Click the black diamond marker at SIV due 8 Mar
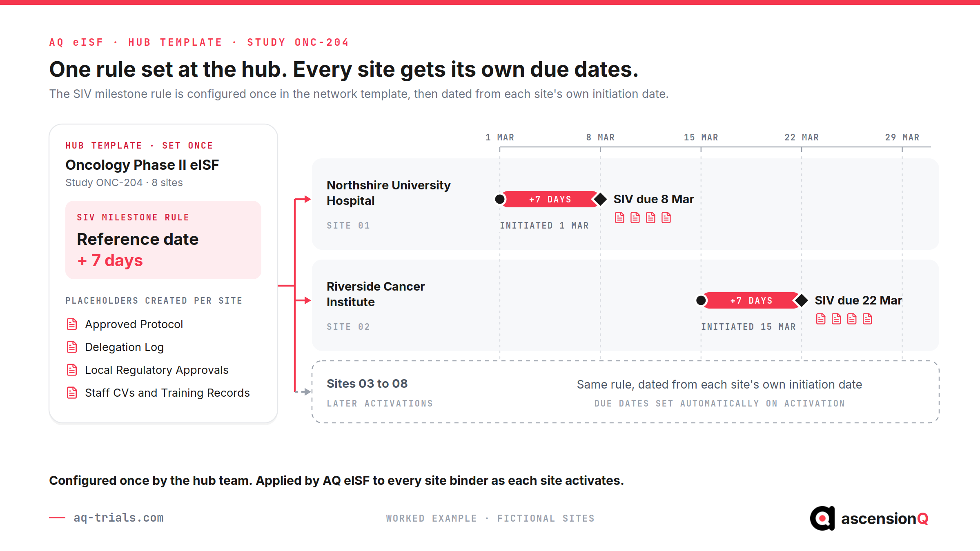This screenshot has width=980, height=551. tap(600, 199)
